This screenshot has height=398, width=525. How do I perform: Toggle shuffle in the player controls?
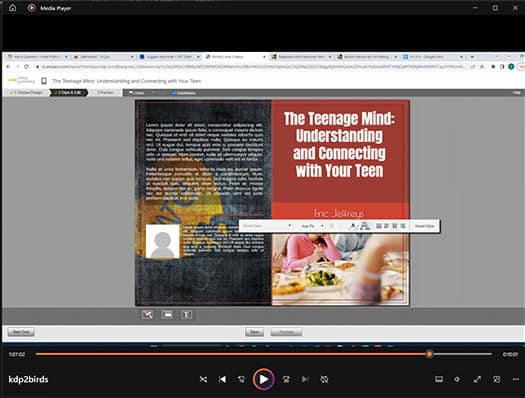click(x=203, y=379)
